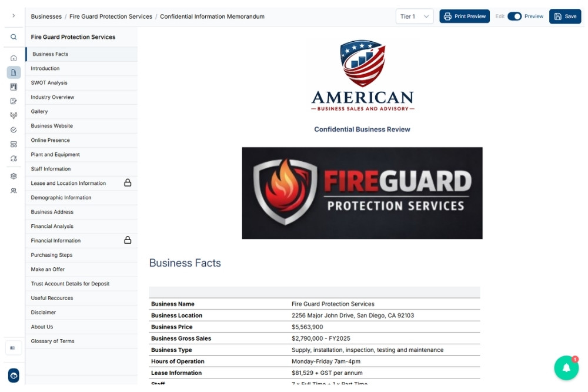Click the Business Type value text
This screenshot has height=392, width=588.
367,350
